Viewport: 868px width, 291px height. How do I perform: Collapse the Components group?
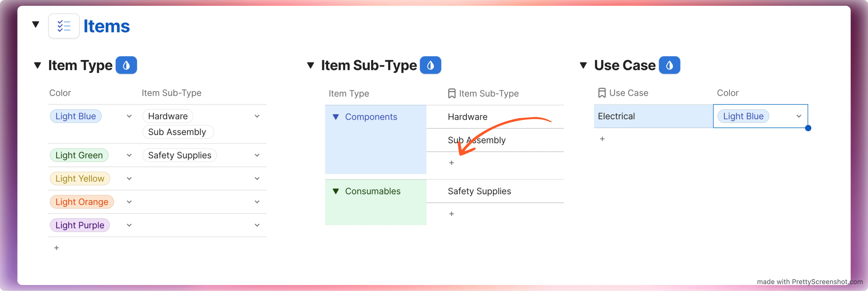(x=336, y=117)
